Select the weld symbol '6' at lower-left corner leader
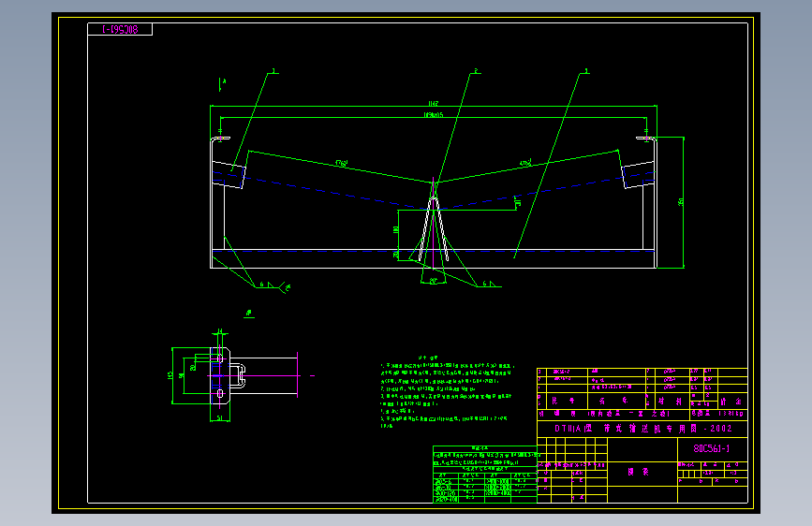812x526 pixels. point(262,285)
